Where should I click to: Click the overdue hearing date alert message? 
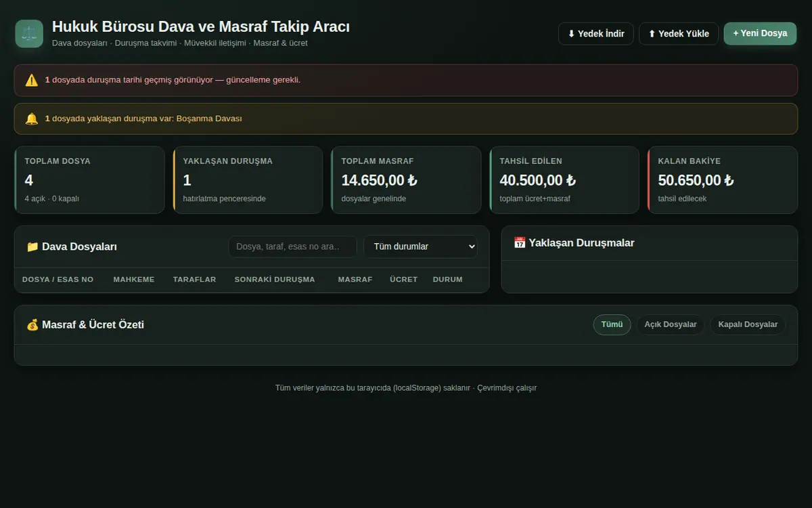click(173, 80)
